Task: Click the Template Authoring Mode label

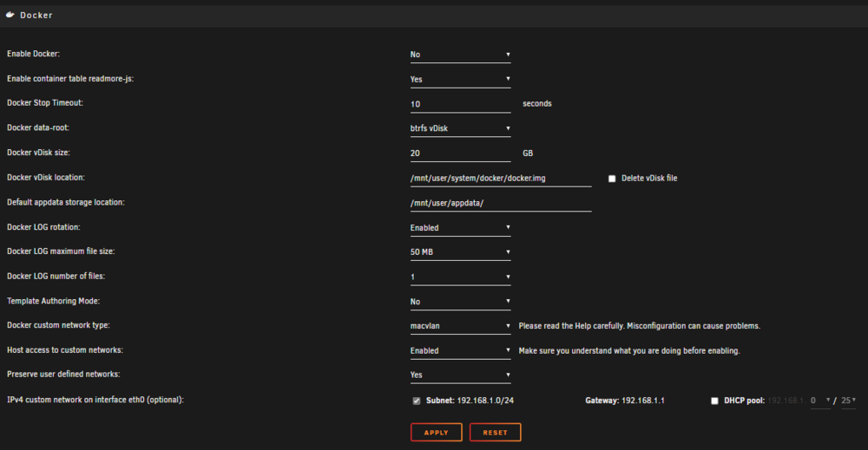Action: [53, 301]
